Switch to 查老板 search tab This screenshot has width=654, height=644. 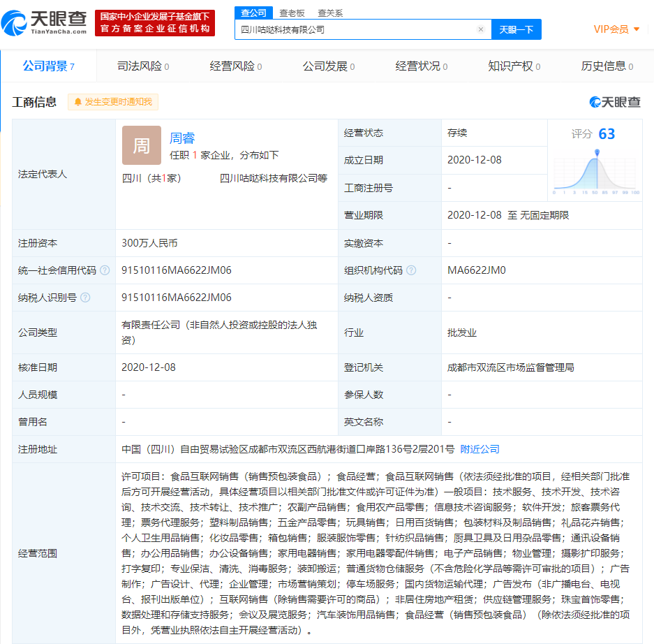click(x=292, y=13)
